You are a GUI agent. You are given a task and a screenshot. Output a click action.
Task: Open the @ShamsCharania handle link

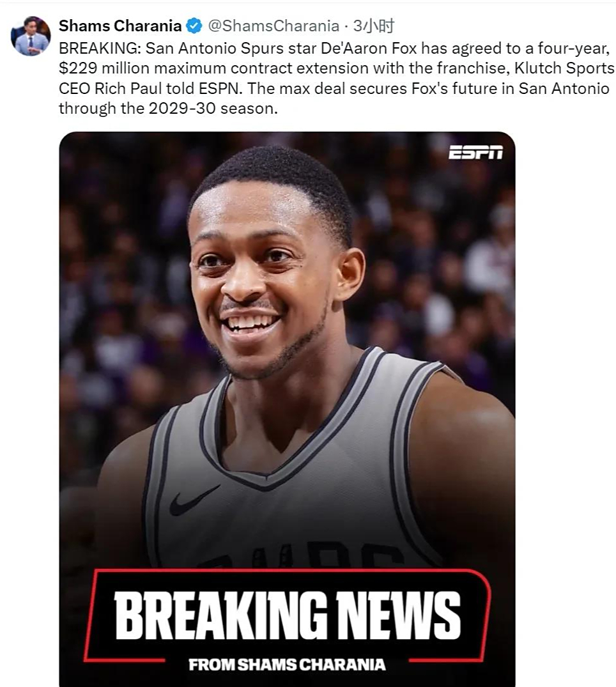pos(273,26)
